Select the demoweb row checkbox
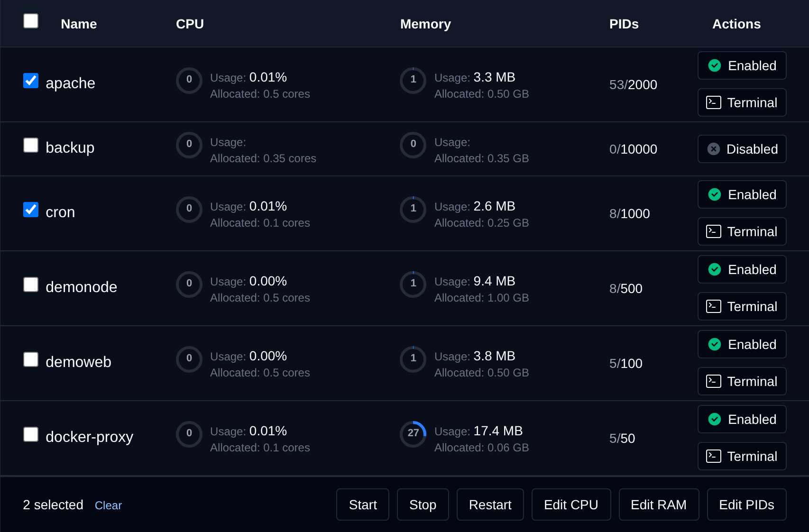809x532 pixels. pos(31,359)
